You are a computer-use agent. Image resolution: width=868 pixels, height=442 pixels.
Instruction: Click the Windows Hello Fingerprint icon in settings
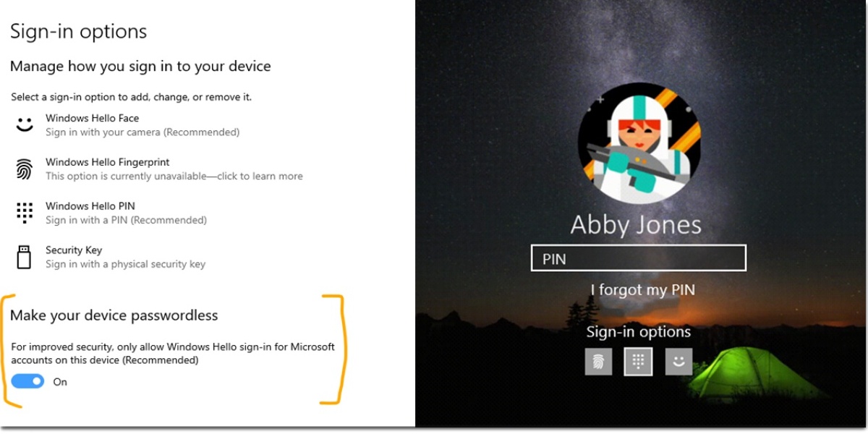tap(23, 168)
